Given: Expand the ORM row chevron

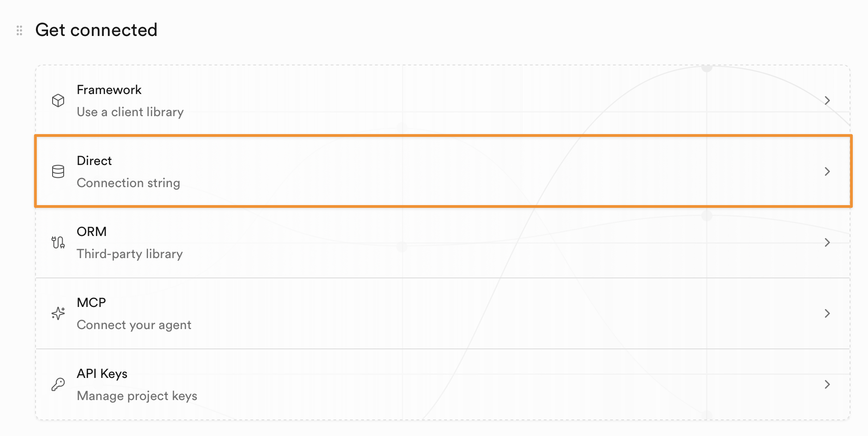Looking at the screenshot, I should (x=827, y=242).
